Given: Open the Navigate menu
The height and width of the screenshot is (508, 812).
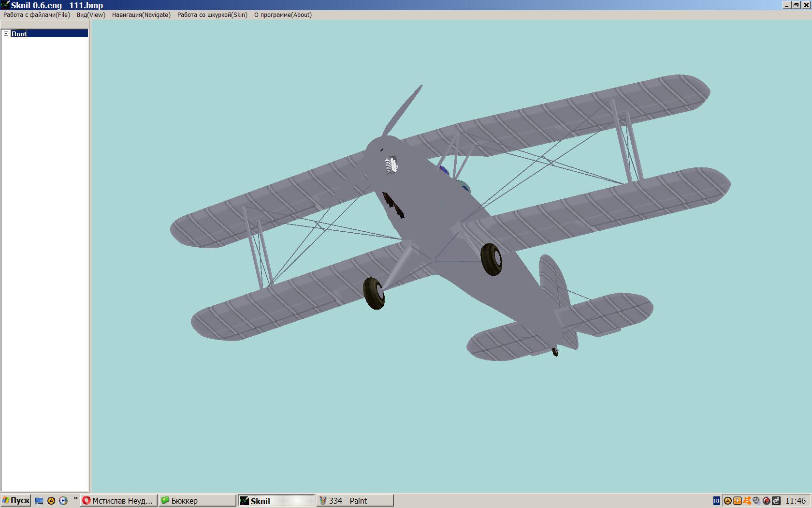Looking at the screenshot, I should (x=141, y=15).
